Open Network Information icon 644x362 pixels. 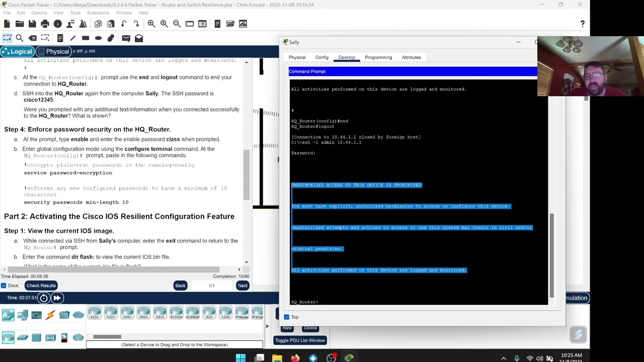click(x=57, y=24)
